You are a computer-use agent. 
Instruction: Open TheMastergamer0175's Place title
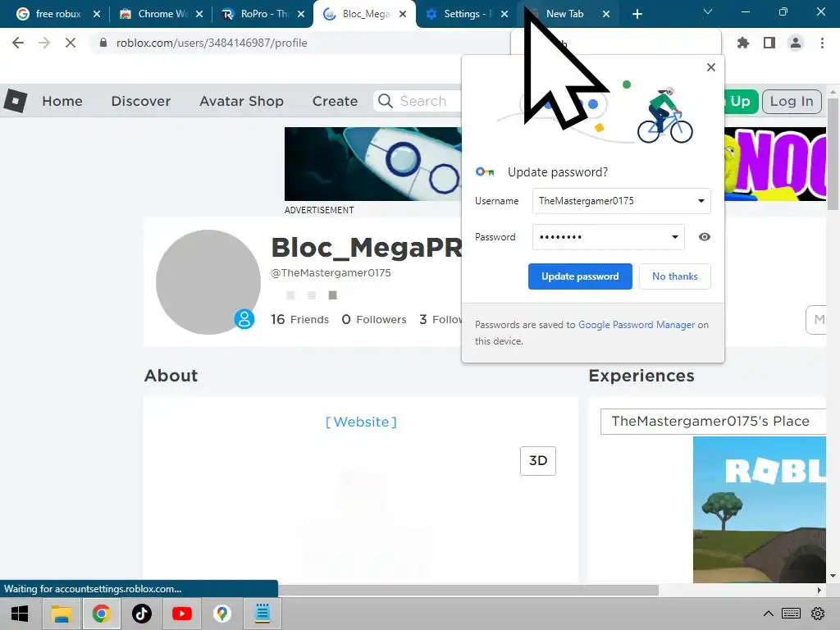click(x=710, y=421)
